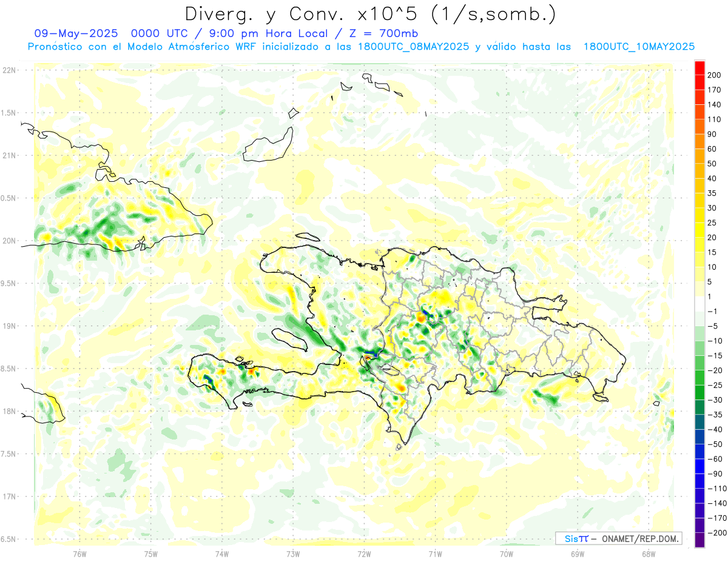Click the "-20" color scale value
The height and width of the screenshot is (562, 728).
pyautogui.click(x=715, y=370)
